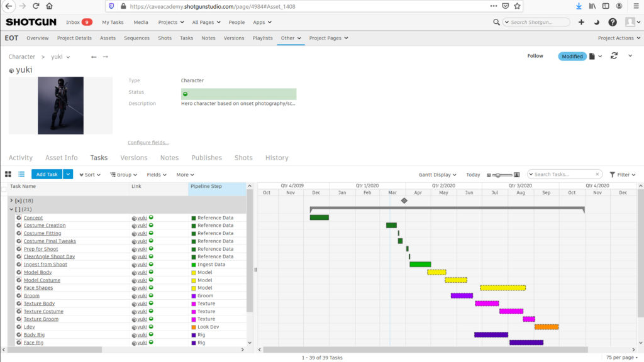The image size is (644, 362).
Task: Open the Versions tab
Action: [133, 158]
